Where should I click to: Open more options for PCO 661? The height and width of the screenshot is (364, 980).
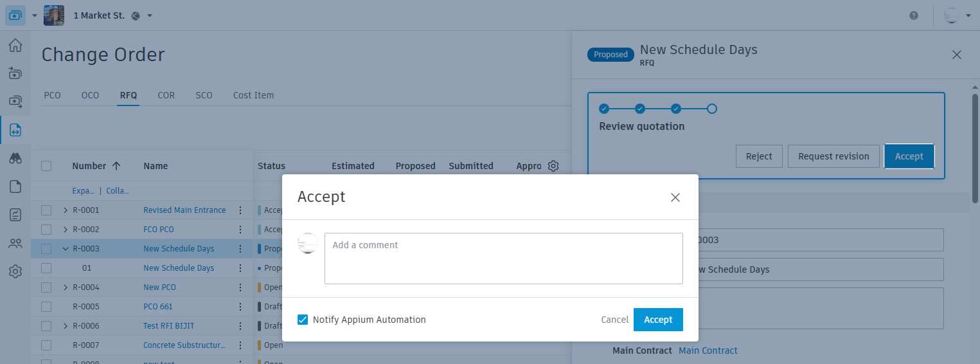240,307
